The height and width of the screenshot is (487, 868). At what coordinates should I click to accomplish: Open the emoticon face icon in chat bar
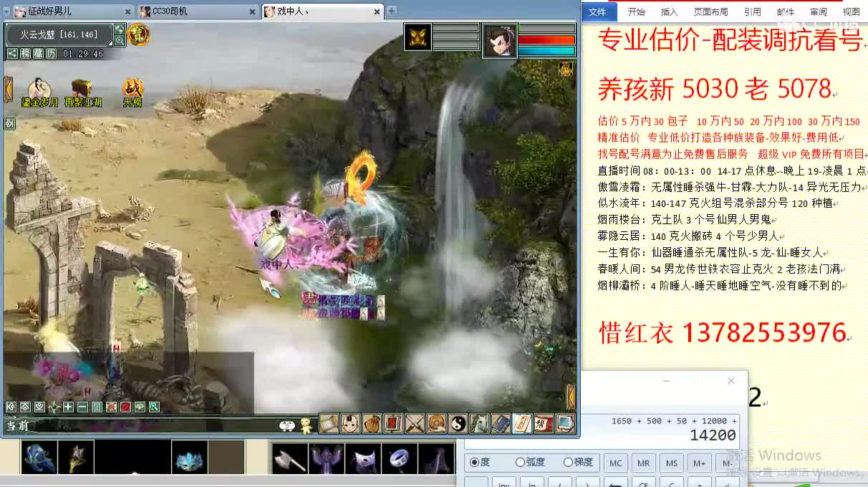(286, 425)
